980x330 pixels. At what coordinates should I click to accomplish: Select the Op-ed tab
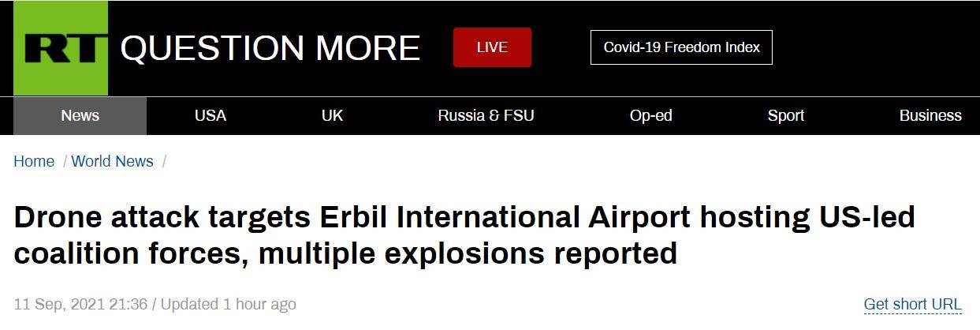pos(650,115)
